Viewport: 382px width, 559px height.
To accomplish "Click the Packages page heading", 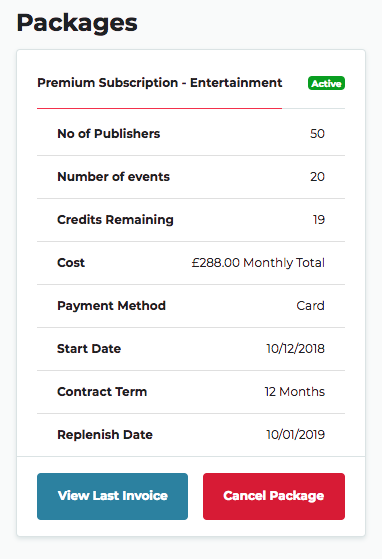I will coord(77,23).
